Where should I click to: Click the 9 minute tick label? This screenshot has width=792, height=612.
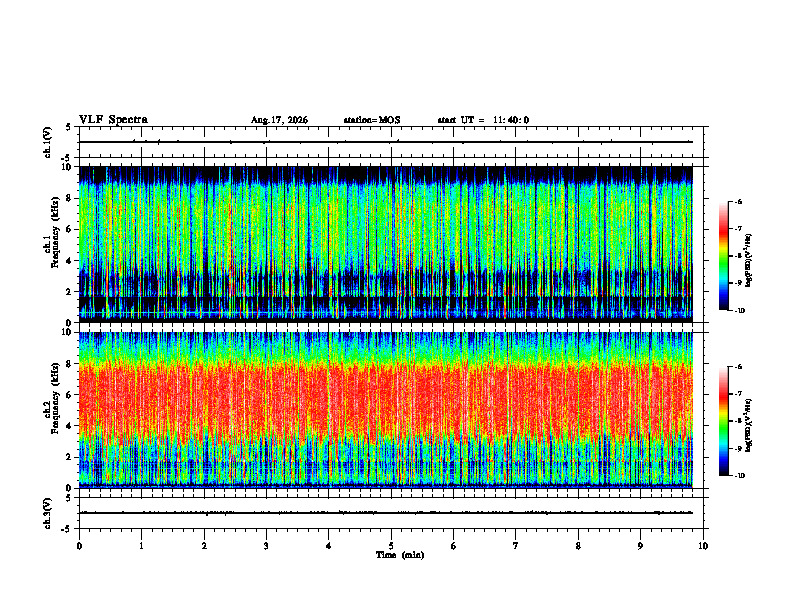pyautogui.click(x=640, y=546)
